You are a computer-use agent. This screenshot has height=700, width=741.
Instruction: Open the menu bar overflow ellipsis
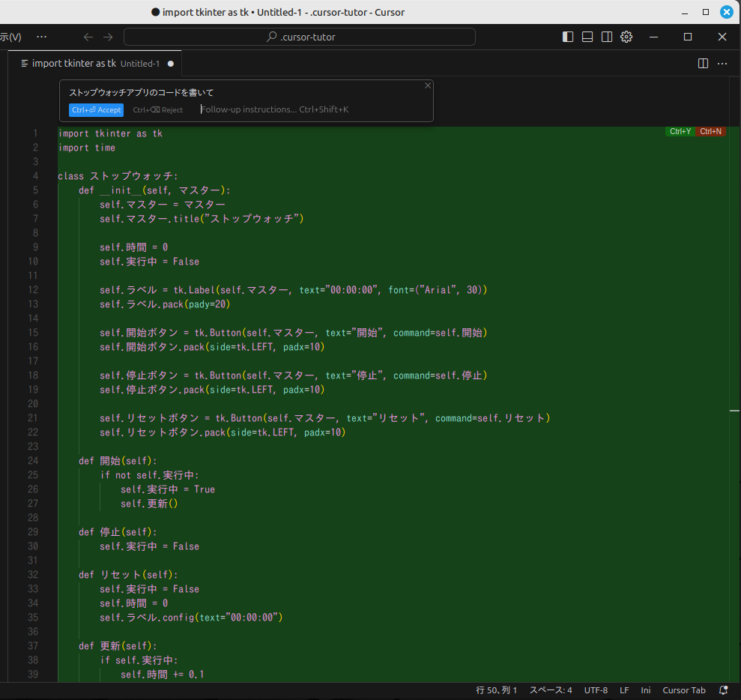coord(41,37)
